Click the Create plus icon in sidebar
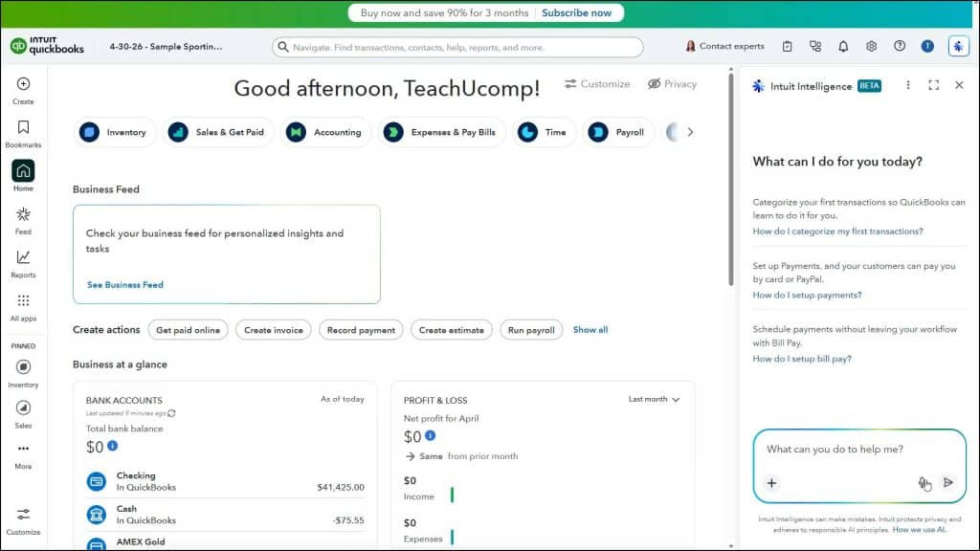The height and width of the screenshot is (551, 980). [x=23, y=84]
